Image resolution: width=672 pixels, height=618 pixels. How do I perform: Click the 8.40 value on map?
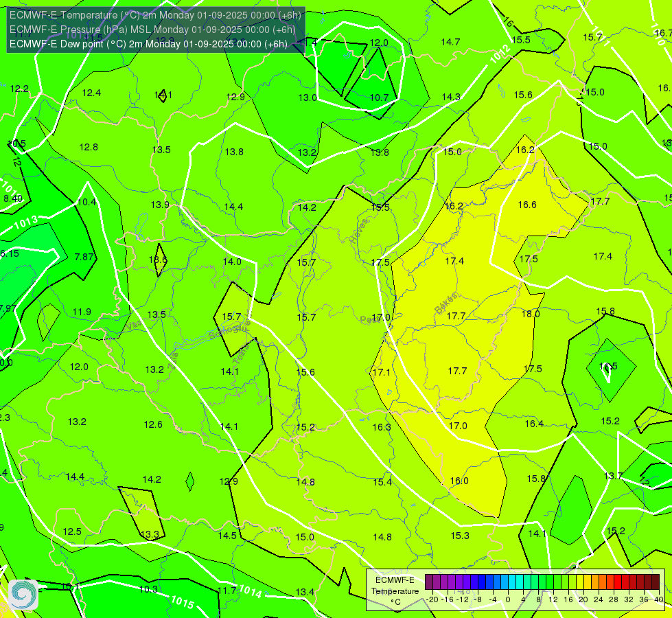[x=13, y=198]
